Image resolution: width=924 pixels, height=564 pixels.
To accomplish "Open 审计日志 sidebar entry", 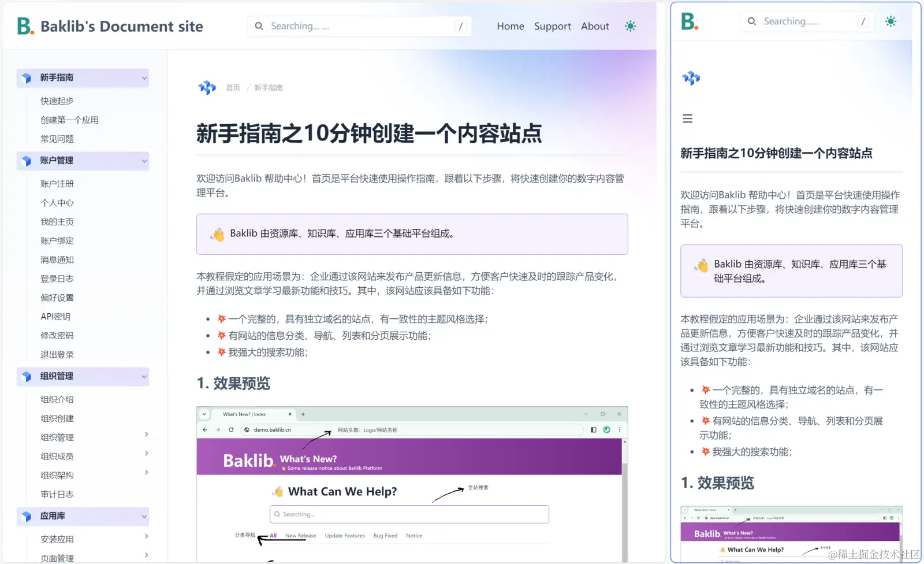I will [x=57, y=494].
